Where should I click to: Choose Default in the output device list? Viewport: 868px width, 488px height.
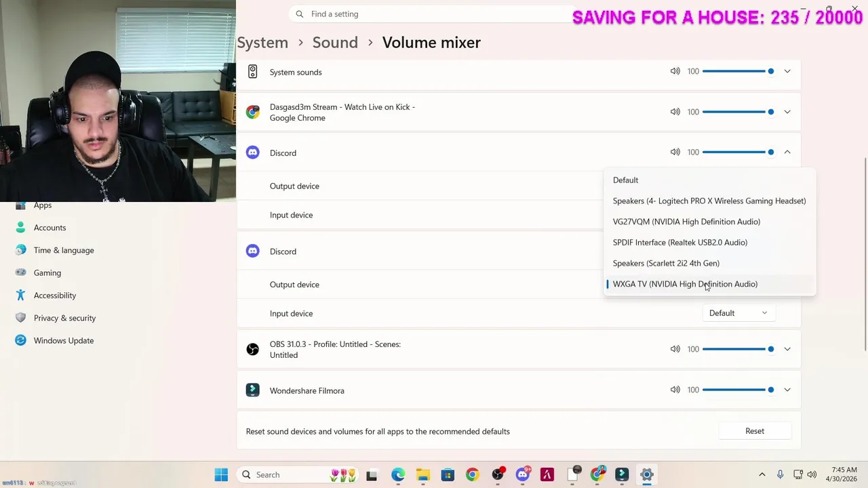point(710,180)
